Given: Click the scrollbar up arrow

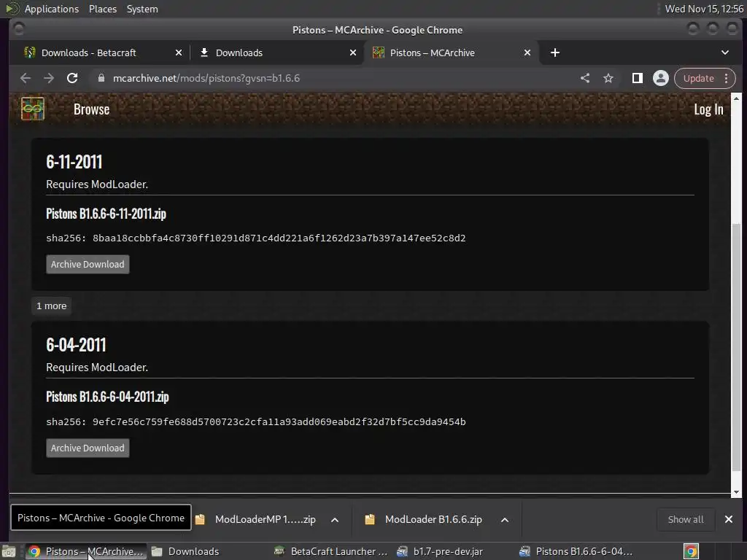Looking at the screenshot, I should click(736, 98).
